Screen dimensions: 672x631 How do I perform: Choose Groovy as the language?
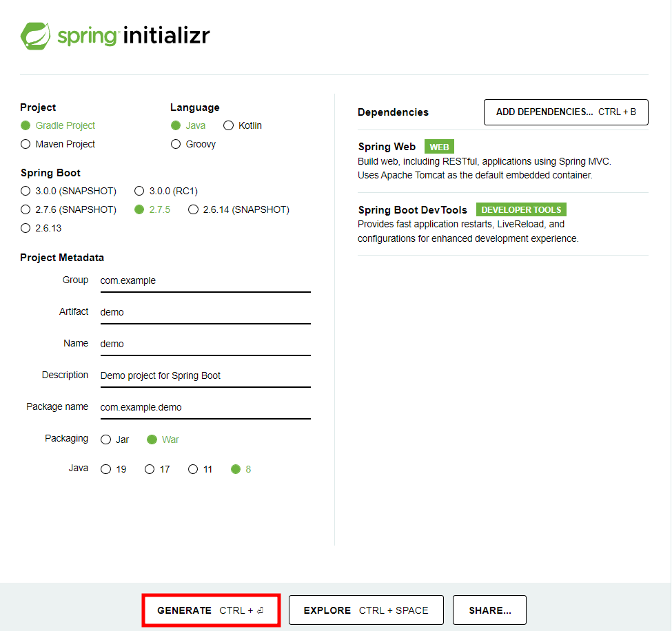(x=176, y=144)
